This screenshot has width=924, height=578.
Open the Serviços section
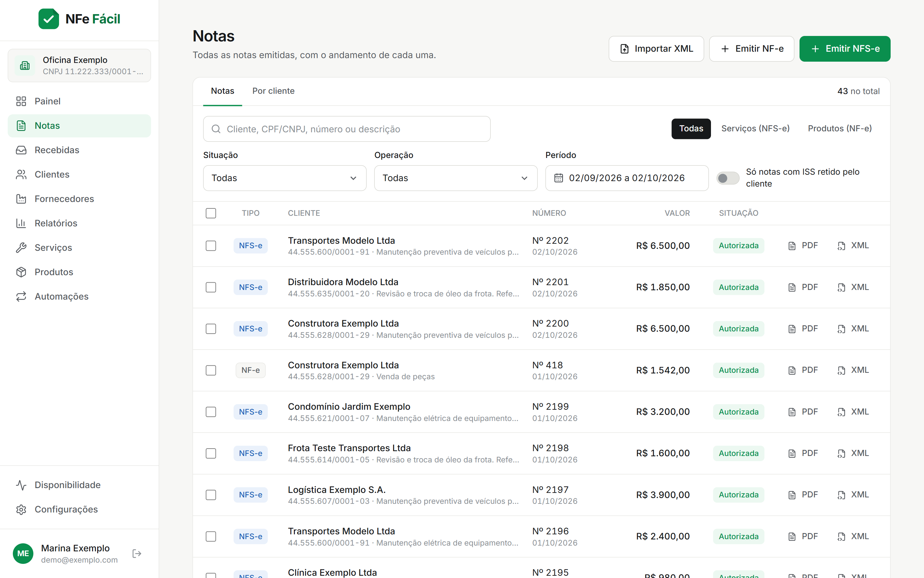coord(79,248)
